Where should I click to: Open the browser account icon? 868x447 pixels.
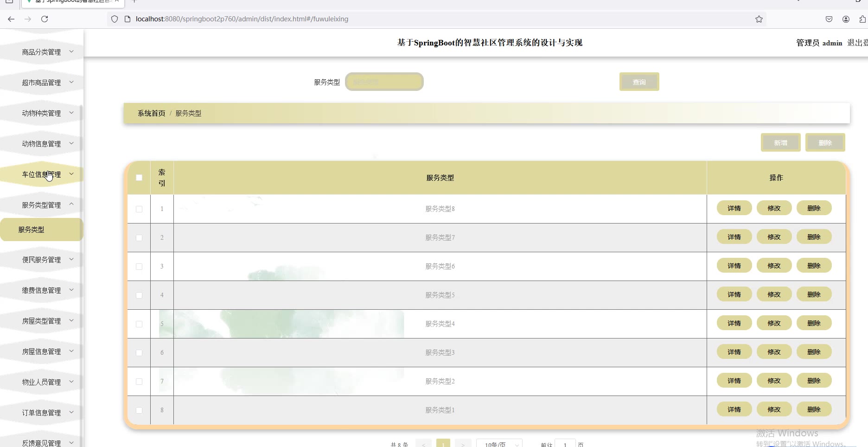tap(846, 19)
